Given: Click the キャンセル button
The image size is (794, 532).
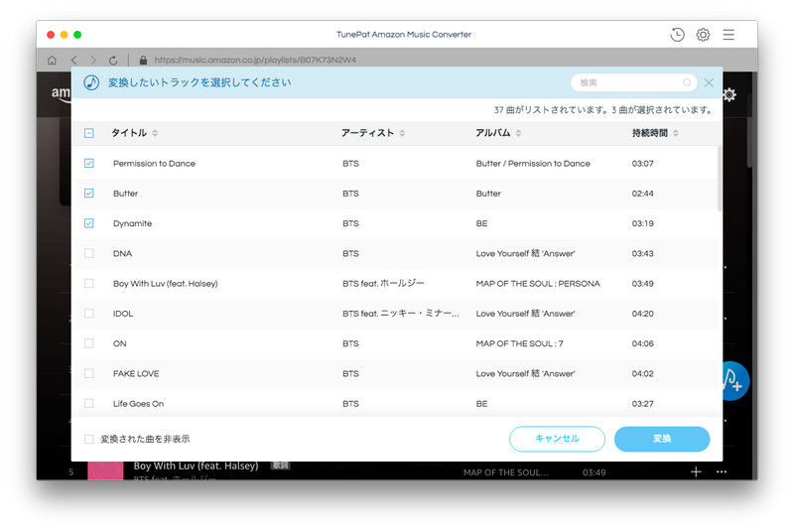Looking at the screenshot, I should (x=557, y=439).
